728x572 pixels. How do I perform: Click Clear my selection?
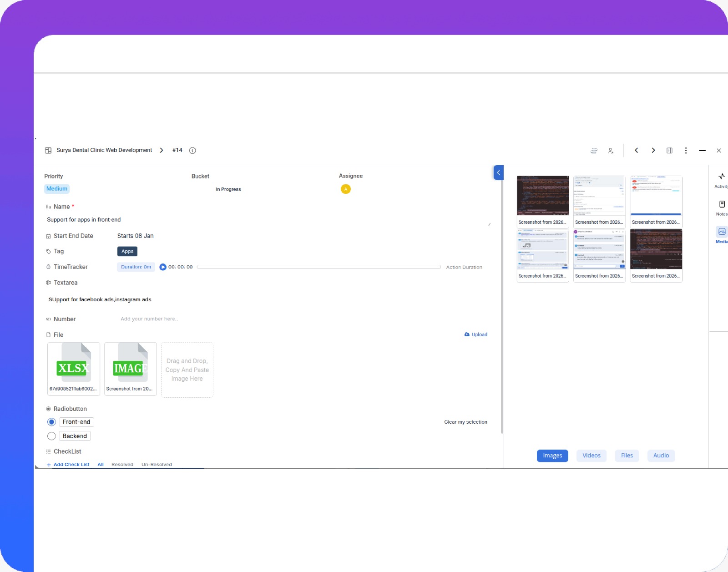tap(465, 422)
